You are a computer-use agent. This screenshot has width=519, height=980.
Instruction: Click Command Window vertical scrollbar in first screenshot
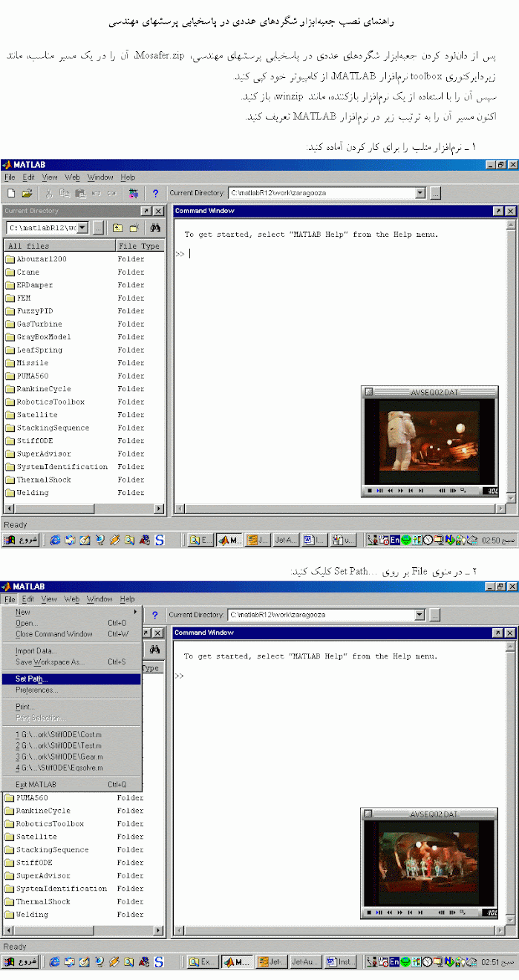point(509,360)
